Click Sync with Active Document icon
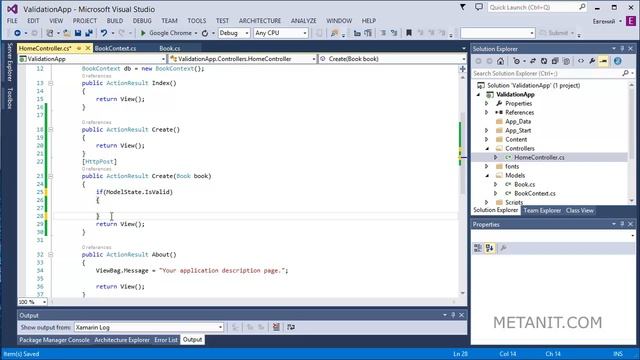Viewport: 640px width, 360px height. (x=533, y=61)
